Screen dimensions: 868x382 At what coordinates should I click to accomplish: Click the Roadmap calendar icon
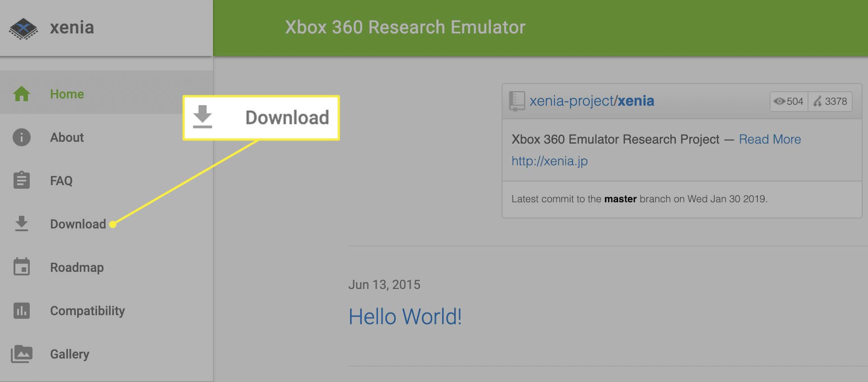point(22,266)
